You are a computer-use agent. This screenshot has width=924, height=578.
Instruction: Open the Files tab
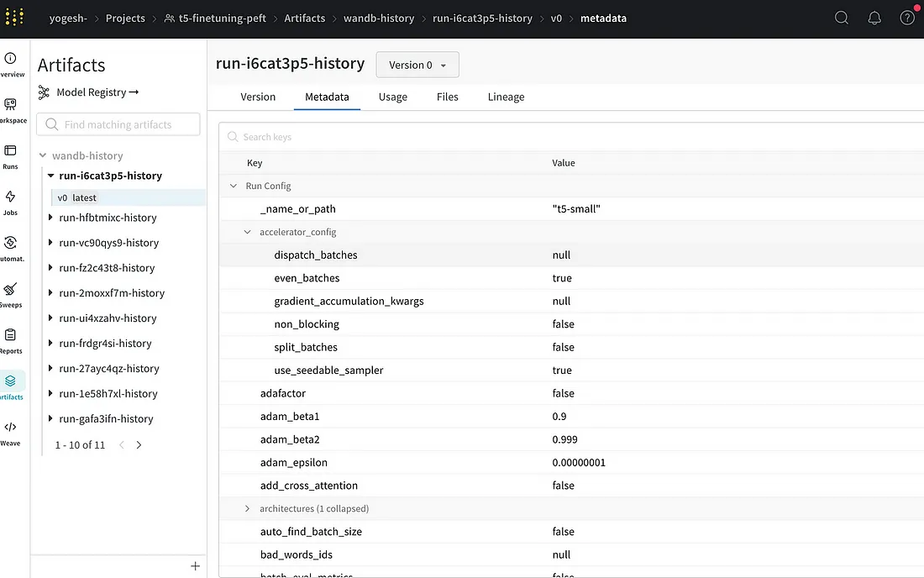447,97
